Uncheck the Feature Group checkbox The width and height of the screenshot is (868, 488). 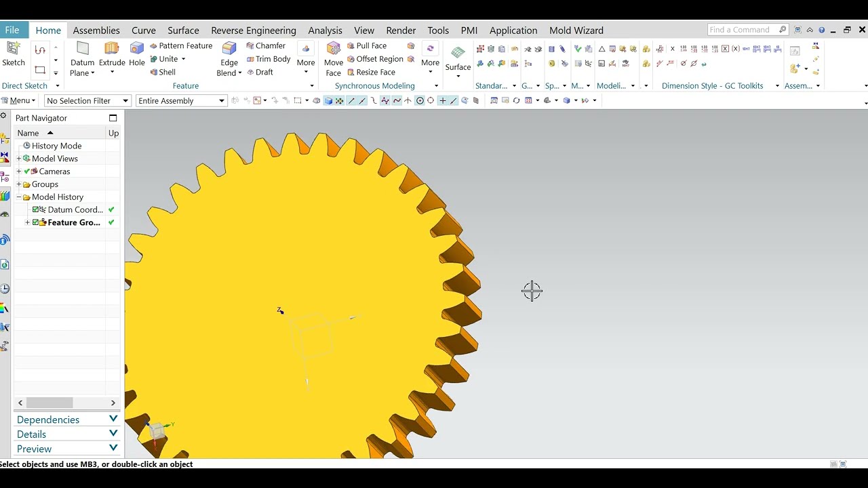point(36,223)
